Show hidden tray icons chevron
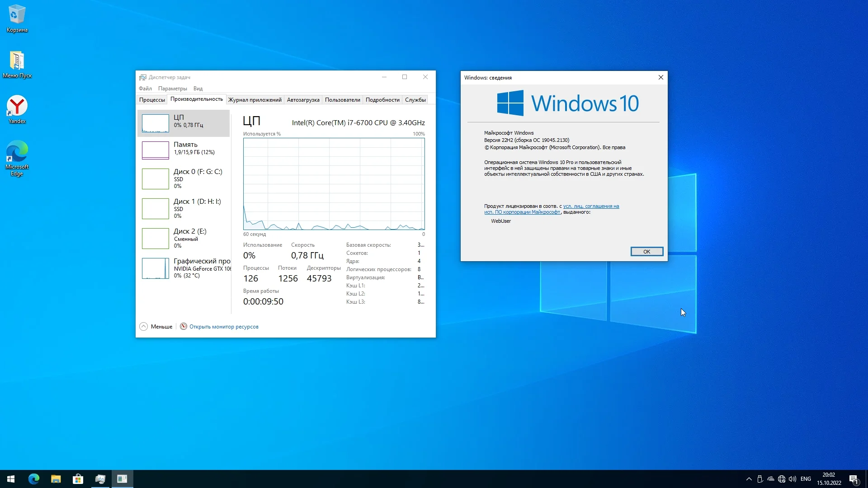Image resolution: width=868 pixels, height=488 pixels. click(x=749, y=479)
